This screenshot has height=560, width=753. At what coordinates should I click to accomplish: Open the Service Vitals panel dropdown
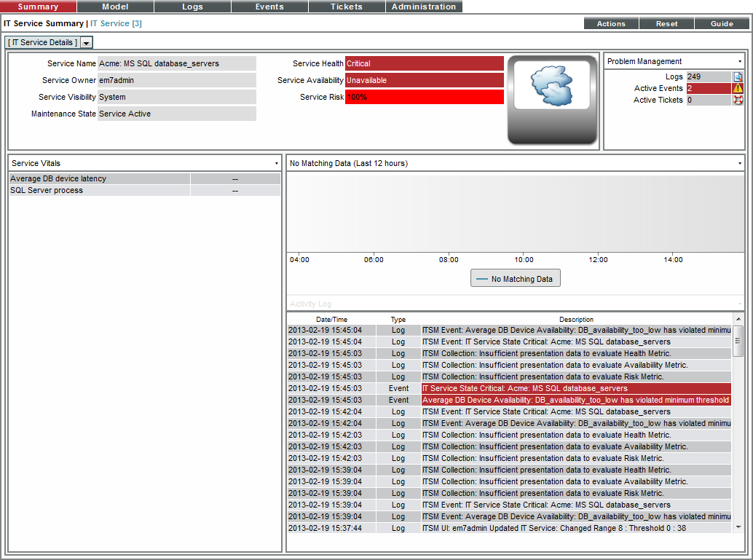pyautogui.click(x=276, y=163)
